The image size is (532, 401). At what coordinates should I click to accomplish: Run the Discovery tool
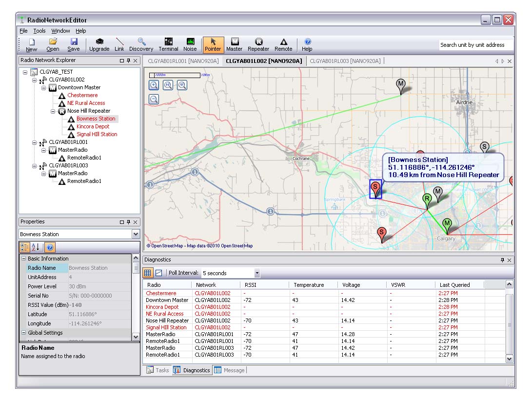tap(141, 45)
